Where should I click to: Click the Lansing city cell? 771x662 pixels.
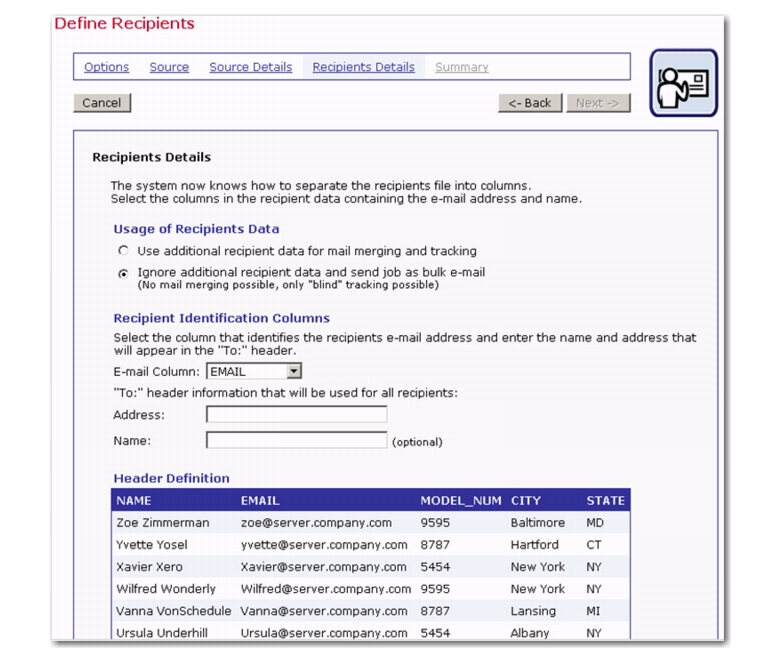533,611
